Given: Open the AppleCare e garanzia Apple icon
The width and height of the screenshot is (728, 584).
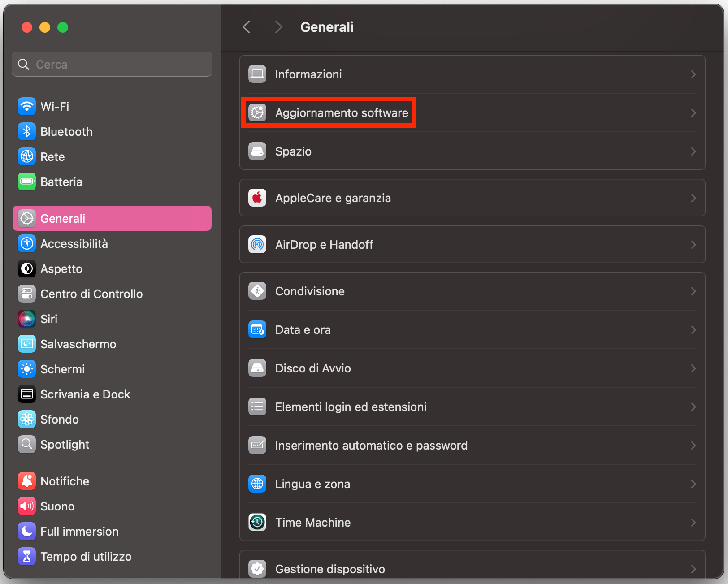Looking at the screenshot, I should point(257,198).
